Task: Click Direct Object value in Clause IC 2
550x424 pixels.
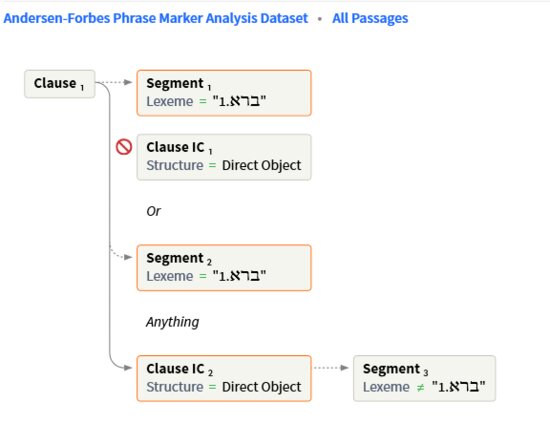Action: click(x=261, y=387)
